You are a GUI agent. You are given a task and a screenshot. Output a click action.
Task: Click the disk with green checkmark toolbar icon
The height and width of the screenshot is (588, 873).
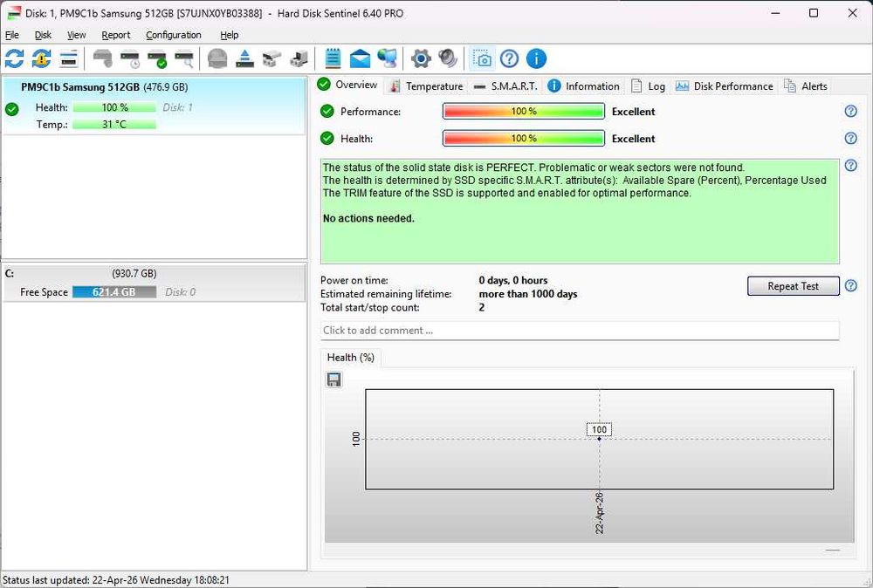157,58
